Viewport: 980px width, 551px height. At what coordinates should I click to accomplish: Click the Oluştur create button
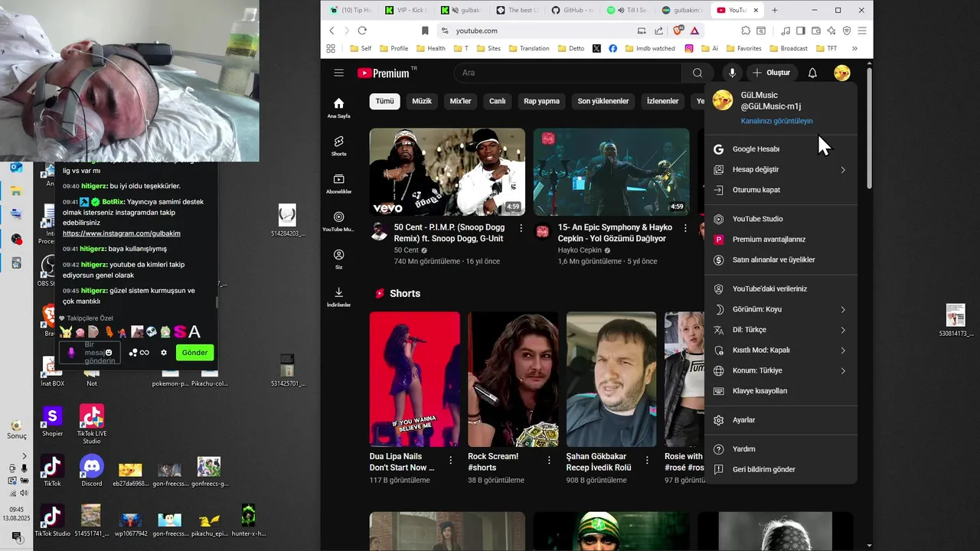(x=771, y=73)
